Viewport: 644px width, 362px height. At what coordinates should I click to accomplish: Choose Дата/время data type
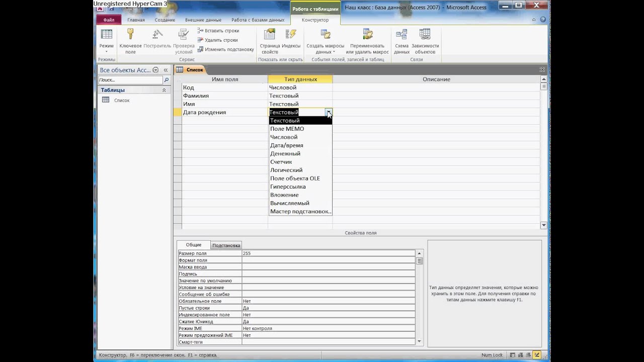[300, 145]
